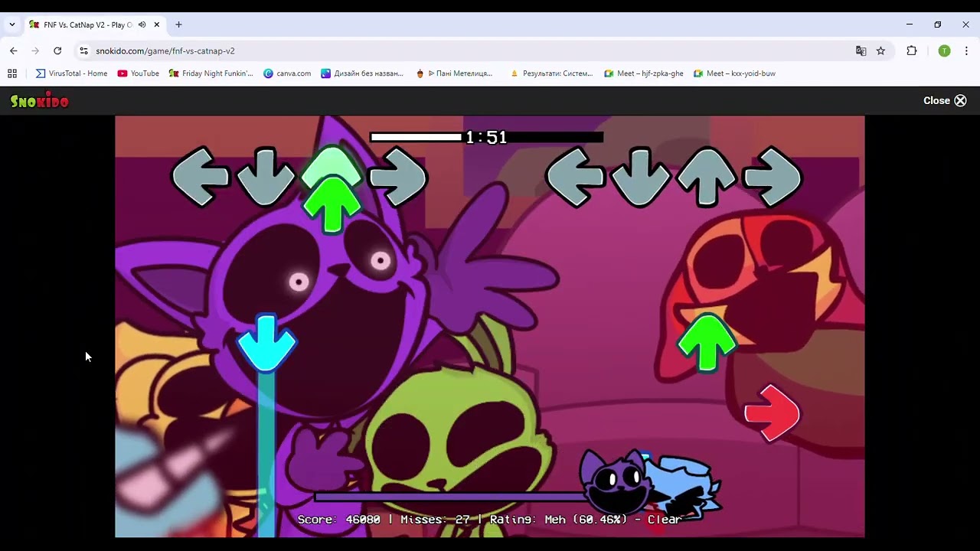Click the "1:51" song timer
The image size is (980, 551).
(x=486, y=137)
